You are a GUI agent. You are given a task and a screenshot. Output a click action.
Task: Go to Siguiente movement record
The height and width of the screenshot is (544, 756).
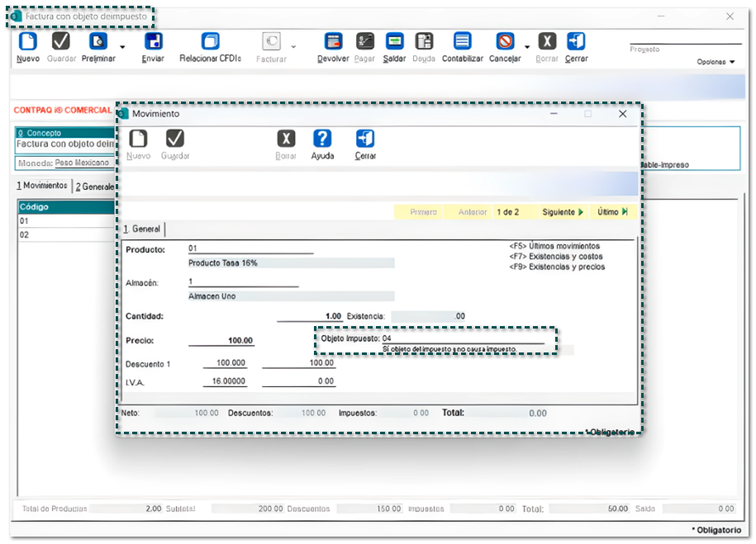[563, 212]
